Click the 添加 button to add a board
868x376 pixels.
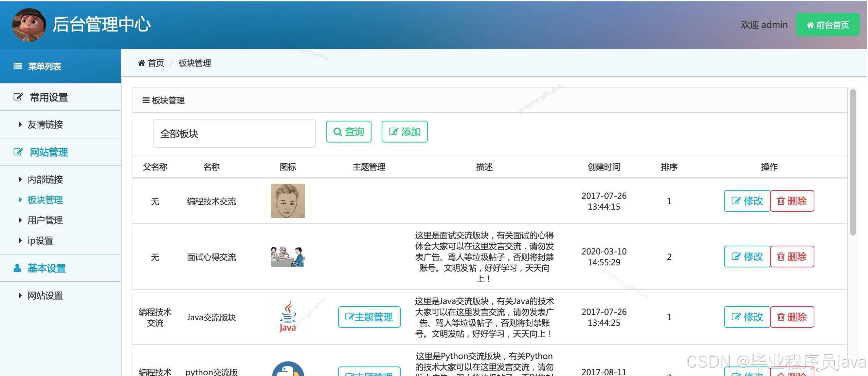click(x=404, y=132)
